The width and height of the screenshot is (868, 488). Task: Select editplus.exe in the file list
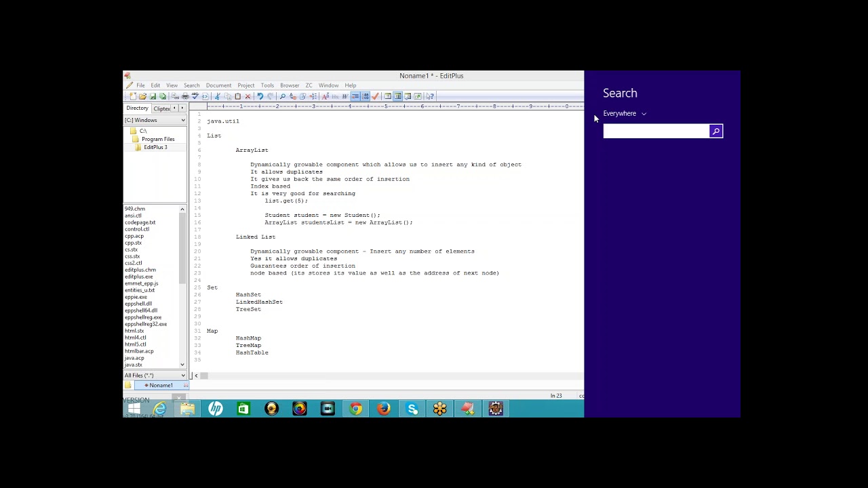(x=138, y=277)
